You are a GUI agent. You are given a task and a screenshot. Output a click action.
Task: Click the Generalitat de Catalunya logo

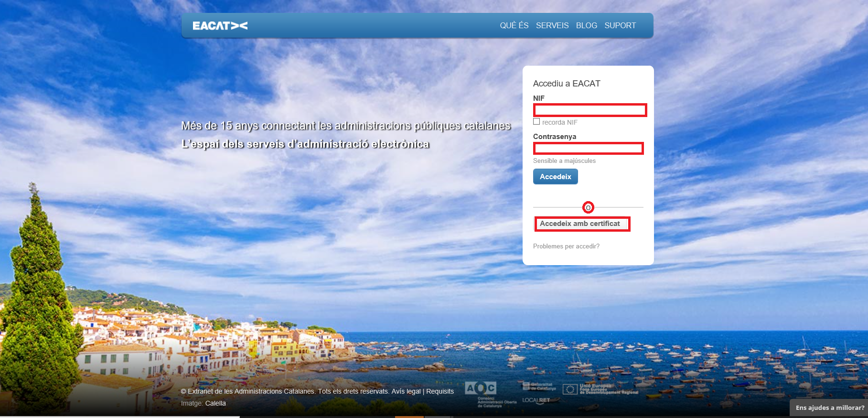[x=539, y=386]
